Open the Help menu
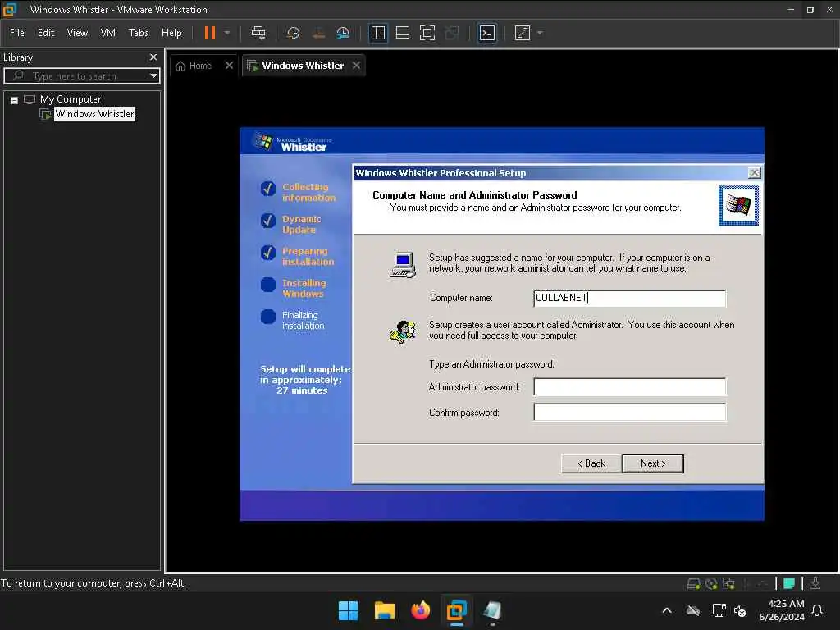This screenshot has width=840, height=630. (171, 33)
